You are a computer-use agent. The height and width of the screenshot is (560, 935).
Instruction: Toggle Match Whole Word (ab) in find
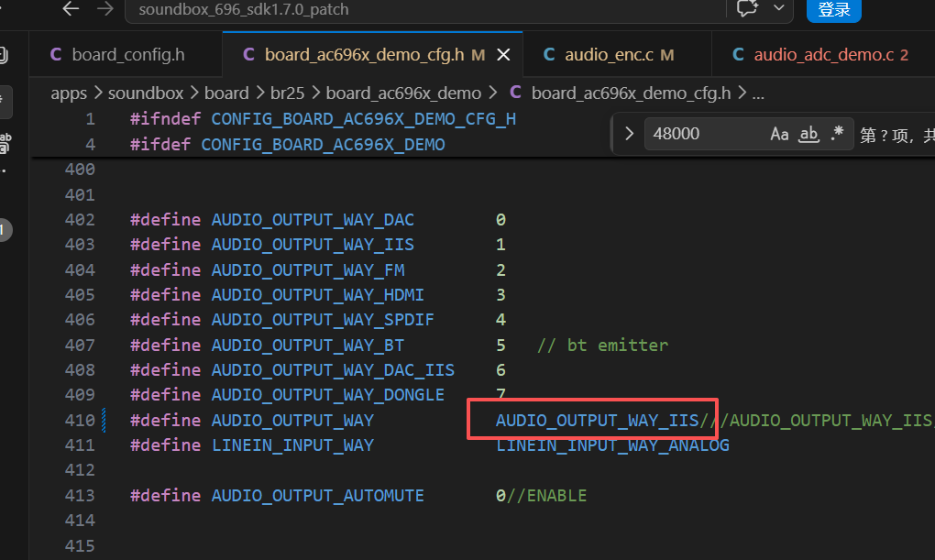[x=808, y=134]
